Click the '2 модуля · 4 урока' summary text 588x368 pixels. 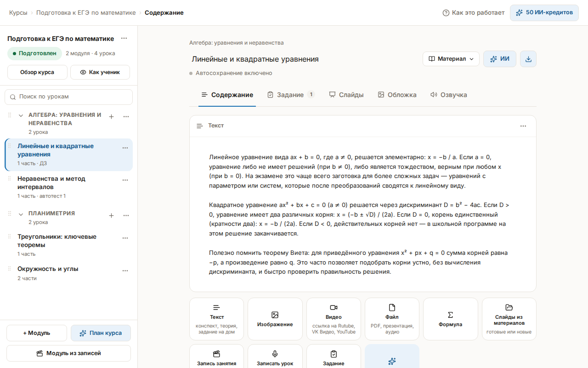[x=90, y=53]
